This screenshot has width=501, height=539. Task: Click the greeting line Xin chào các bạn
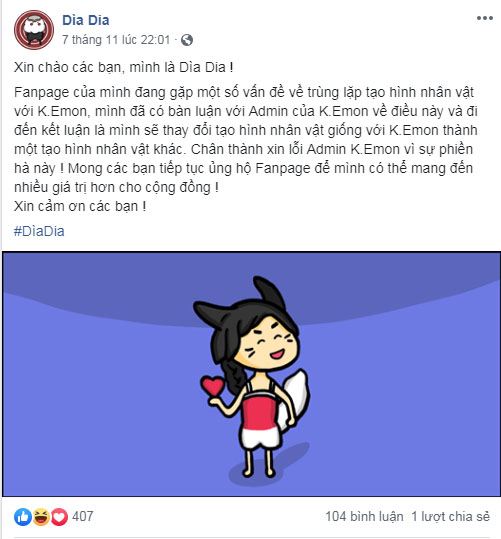click(123, 67)
